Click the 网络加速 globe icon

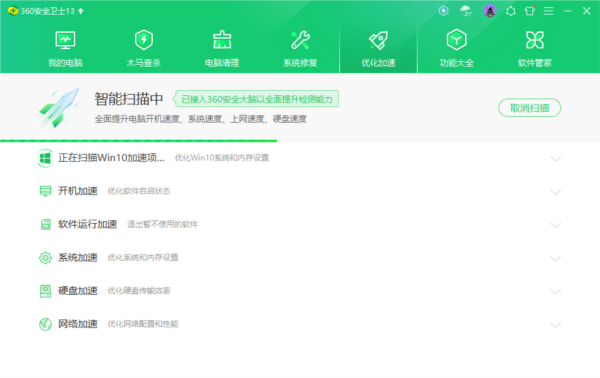(45, 324)
